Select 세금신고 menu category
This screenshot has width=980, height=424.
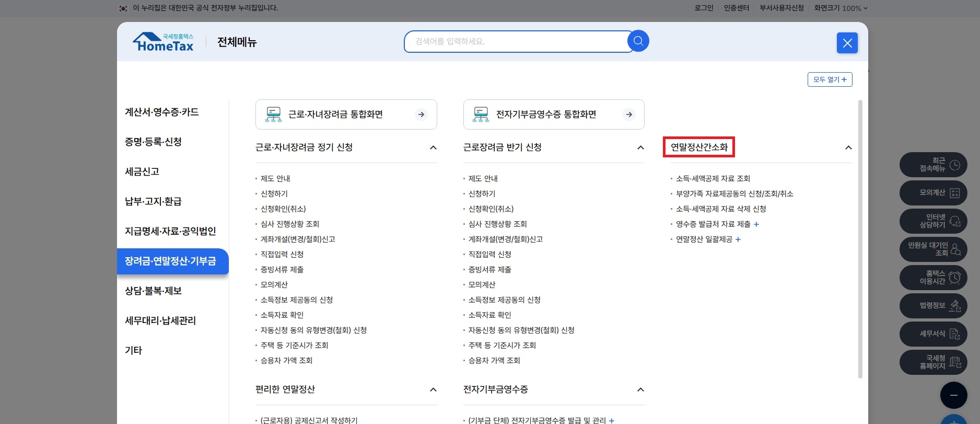coord(142,171)
